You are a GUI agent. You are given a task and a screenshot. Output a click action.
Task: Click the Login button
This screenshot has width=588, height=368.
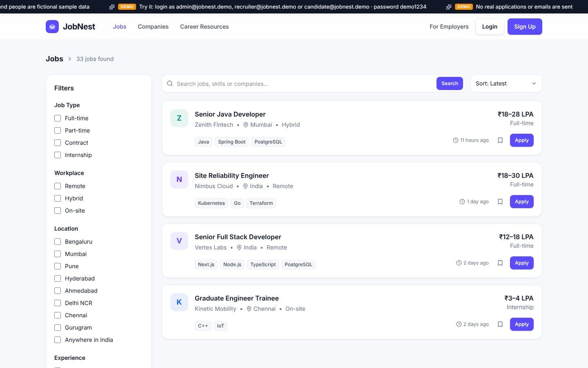coord(490,27)
